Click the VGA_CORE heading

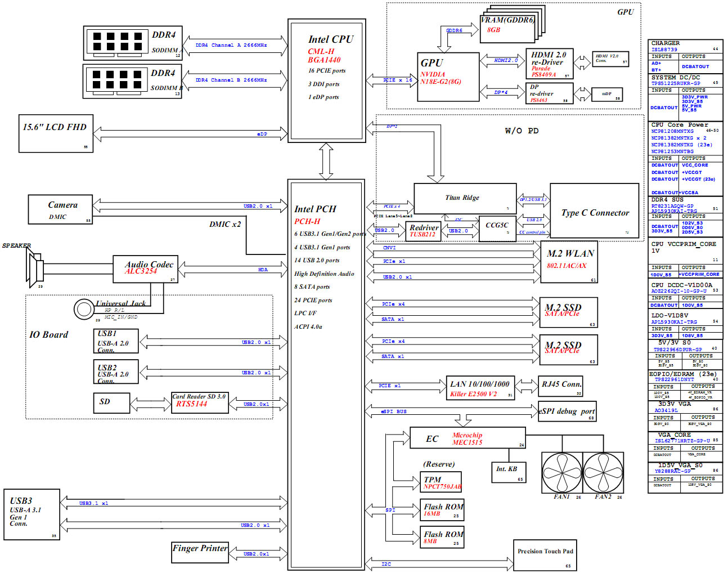point(674,435)
